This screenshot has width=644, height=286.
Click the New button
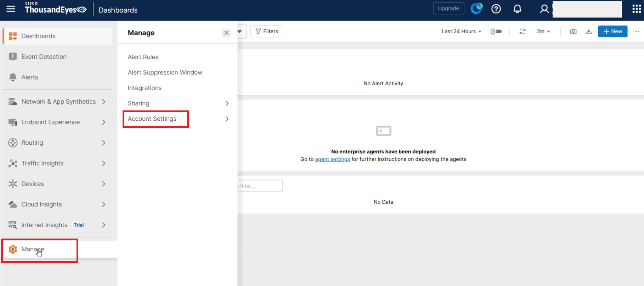[x=613, y=32]
